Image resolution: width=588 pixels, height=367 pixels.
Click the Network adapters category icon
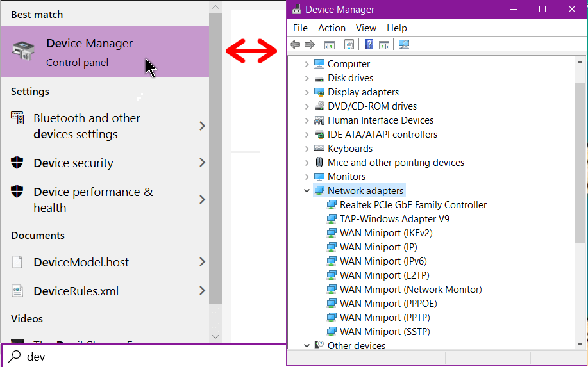coord(319,191)
